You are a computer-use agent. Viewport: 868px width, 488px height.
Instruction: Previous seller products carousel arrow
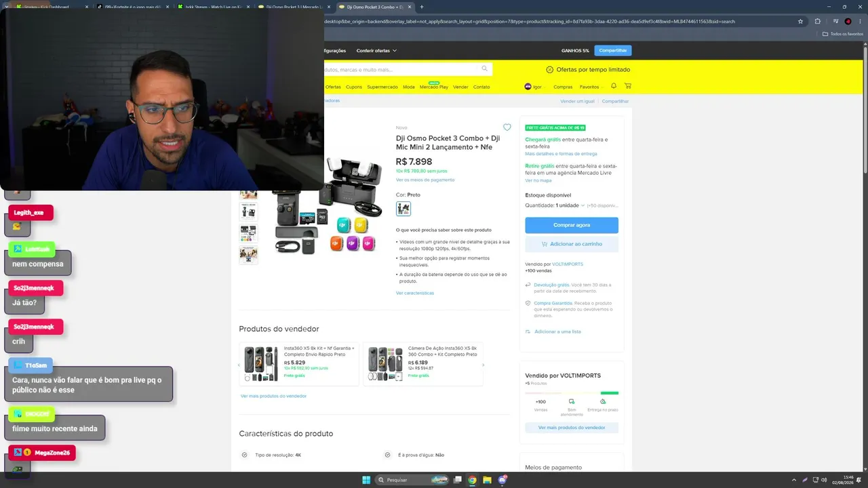click(239, 365)
